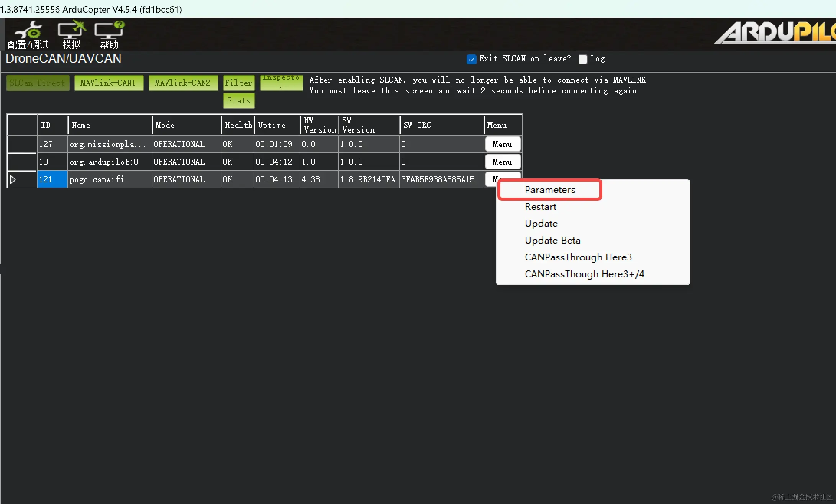The height and width of the screenshot is (504, 836).
Task: Select Update in the context menu
Action: click(541, 224)
